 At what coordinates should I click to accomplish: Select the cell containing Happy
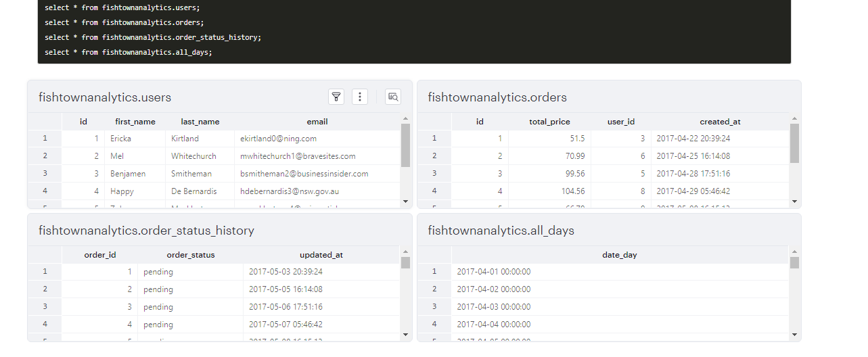pyautogui.click(x=135, y=191)
